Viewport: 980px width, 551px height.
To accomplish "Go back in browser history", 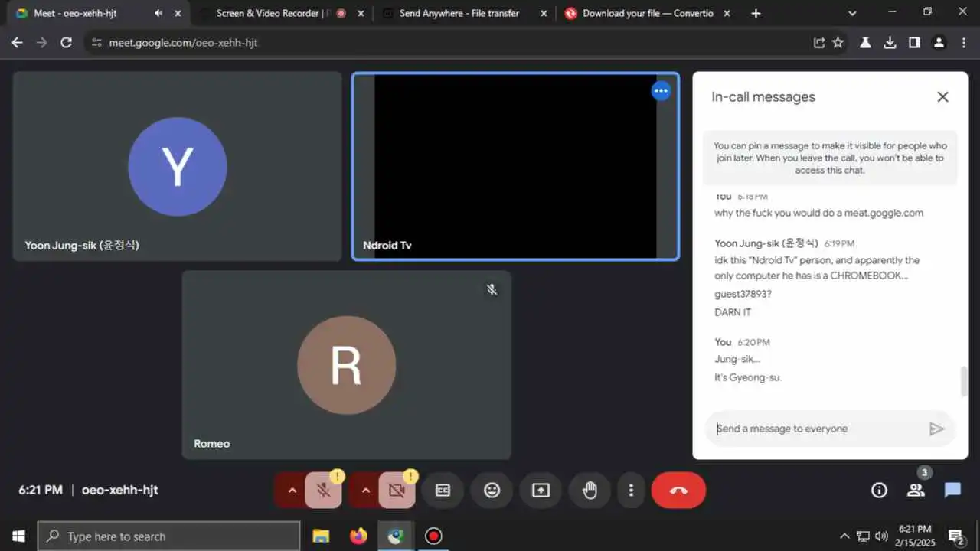I will [x=17, y=43].
